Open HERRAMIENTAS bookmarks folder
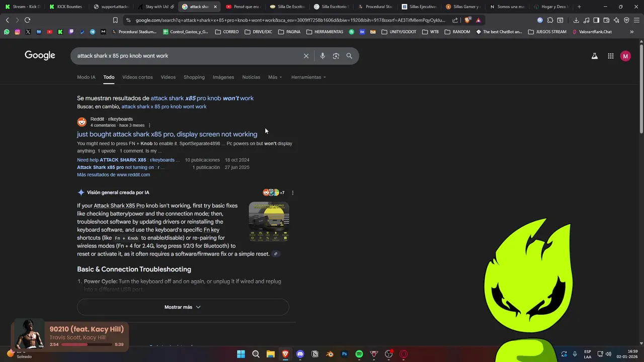 (x=325, y=32)
